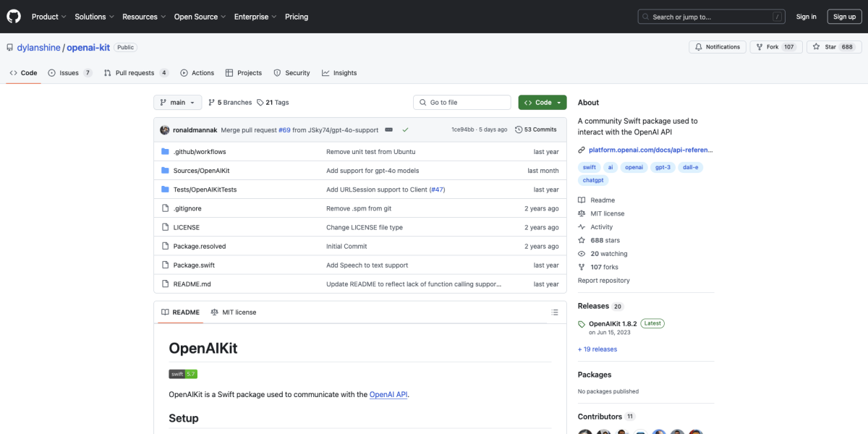Viewport: 868px width, 434px height.
Task: Open the repository link icon in About
Action: [581, 149]
